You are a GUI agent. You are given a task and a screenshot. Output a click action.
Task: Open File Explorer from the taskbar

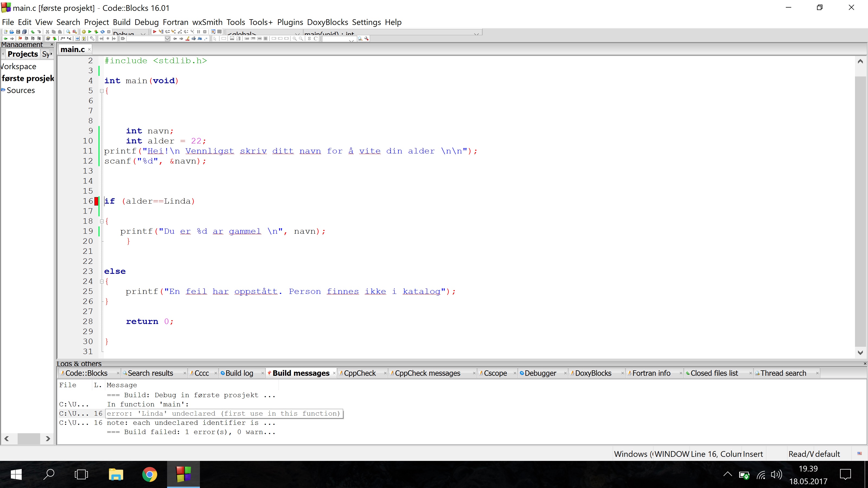[116, 474]
